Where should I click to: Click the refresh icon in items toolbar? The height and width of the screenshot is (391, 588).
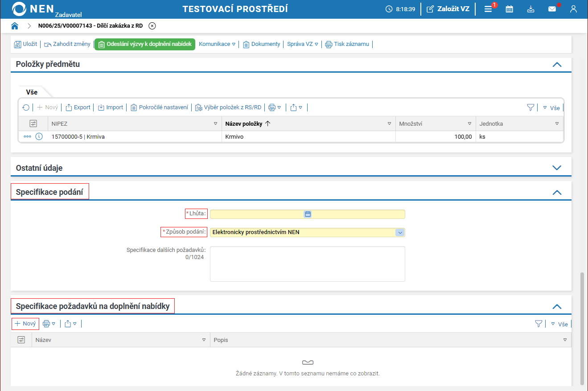point(26,107)
